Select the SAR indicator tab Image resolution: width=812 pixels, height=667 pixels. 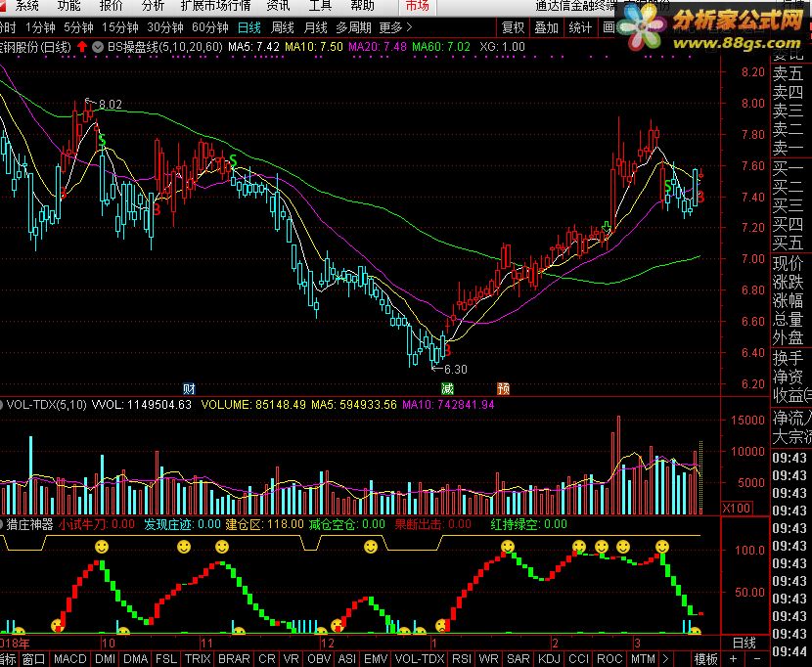518,659
